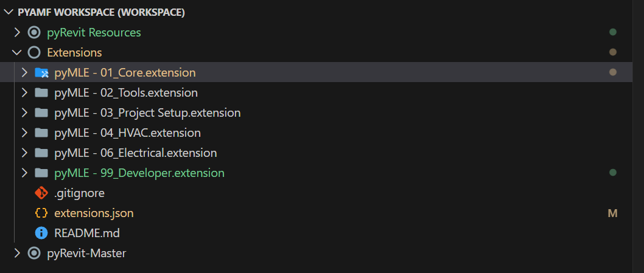Click the modified 'M' badge on extensions.json

tap(612, 213)
